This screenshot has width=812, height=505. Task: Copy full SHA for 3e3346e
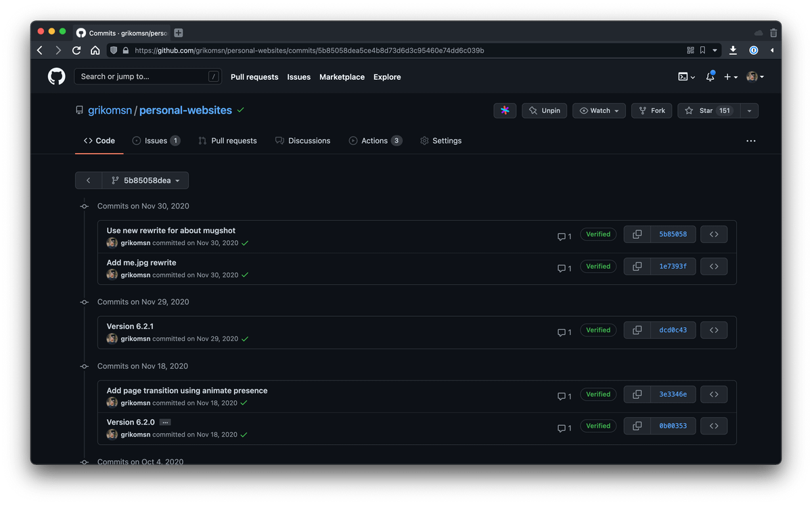click(x=637, y=394)
